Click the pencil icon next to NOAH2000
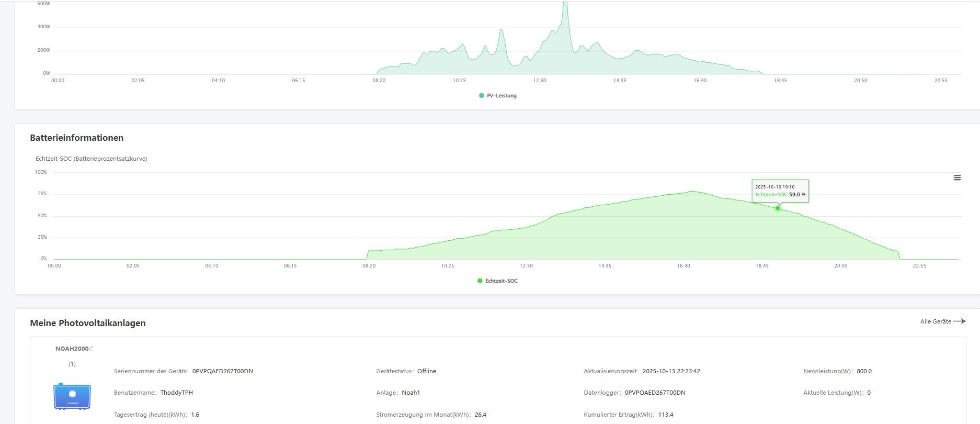980x424 pixels. (92, 348)
